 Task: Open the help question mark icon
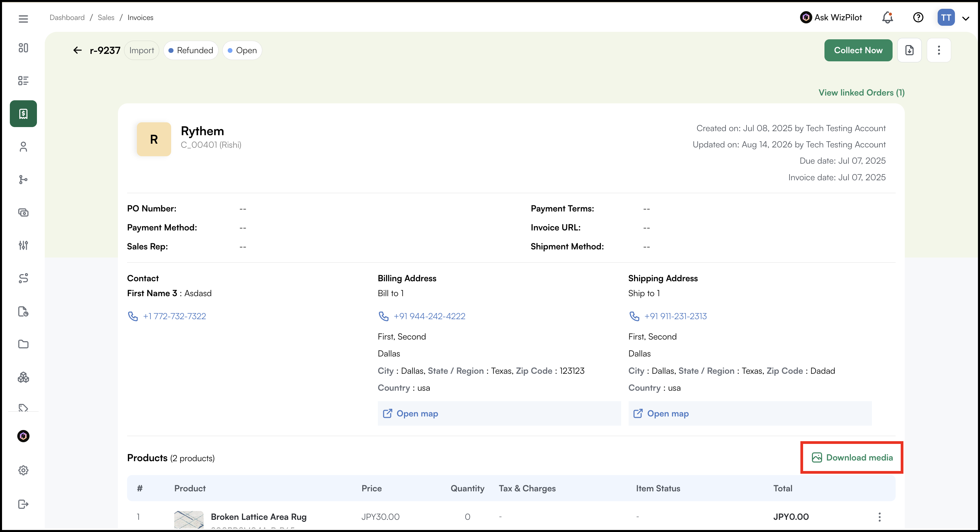click(x=918, y=18)
